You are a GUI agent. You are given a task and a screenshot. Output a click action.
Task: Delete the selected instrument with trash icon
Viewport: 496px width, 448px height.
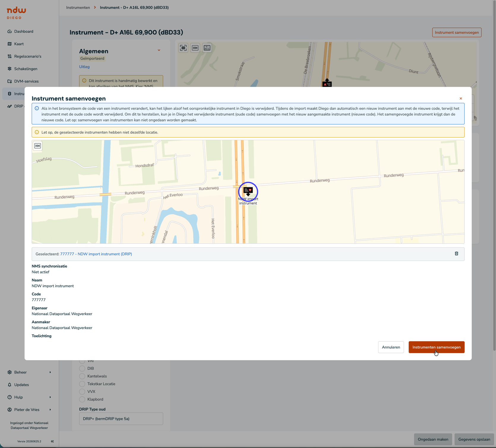(x=456, y=254)
